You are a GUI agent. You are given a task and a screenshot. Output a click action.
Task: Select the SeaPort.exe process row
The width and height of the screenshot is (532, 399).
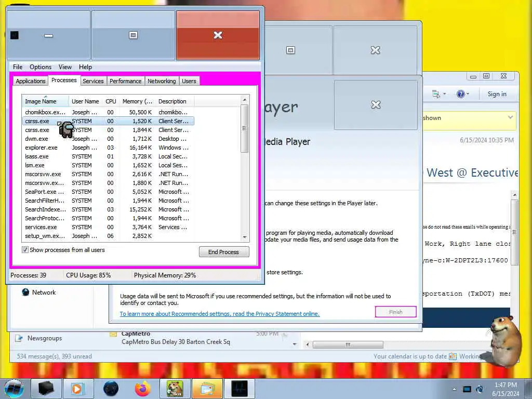click(108, 192)
